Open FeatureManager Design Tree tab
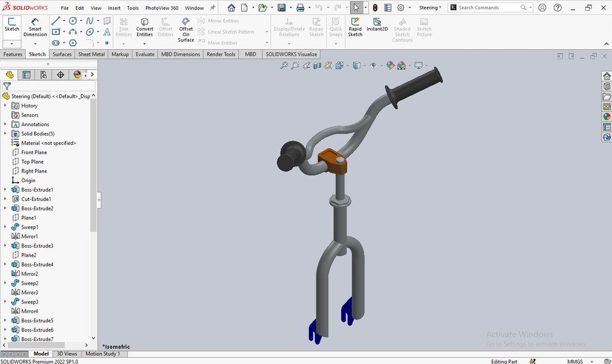612x364 pixels. point(9,74)
